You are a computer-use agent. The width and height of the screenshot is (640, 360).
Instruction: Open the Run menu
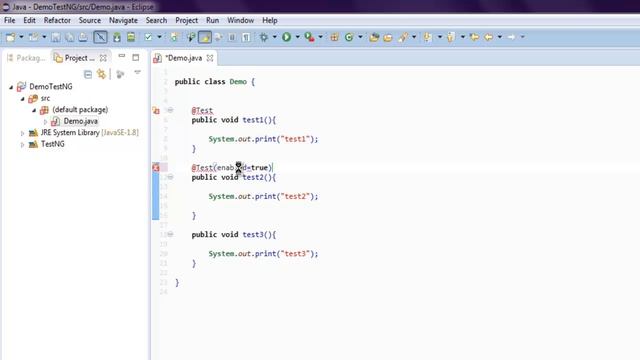point(213,20)
